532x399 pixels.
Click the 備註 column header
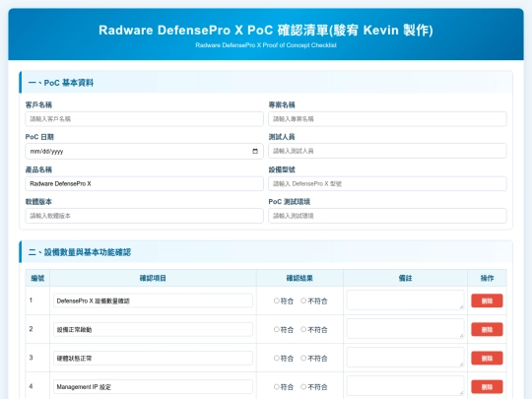click(406, 278)
